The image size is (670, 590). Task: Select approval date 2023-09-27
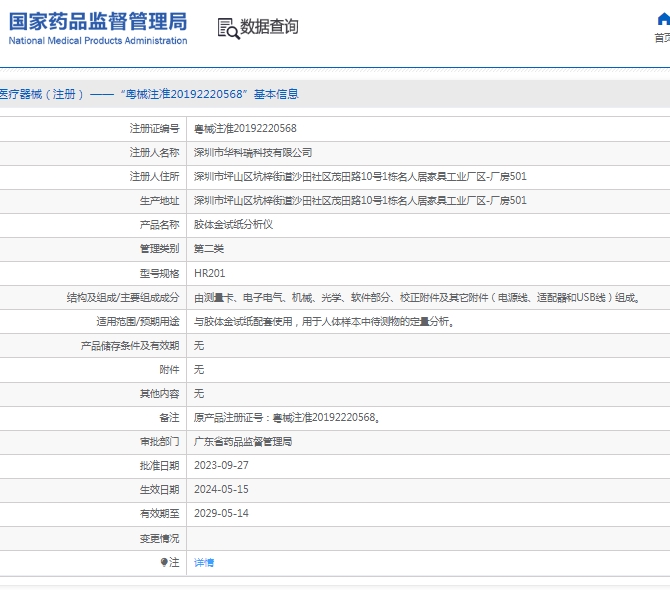coord(221,465)
